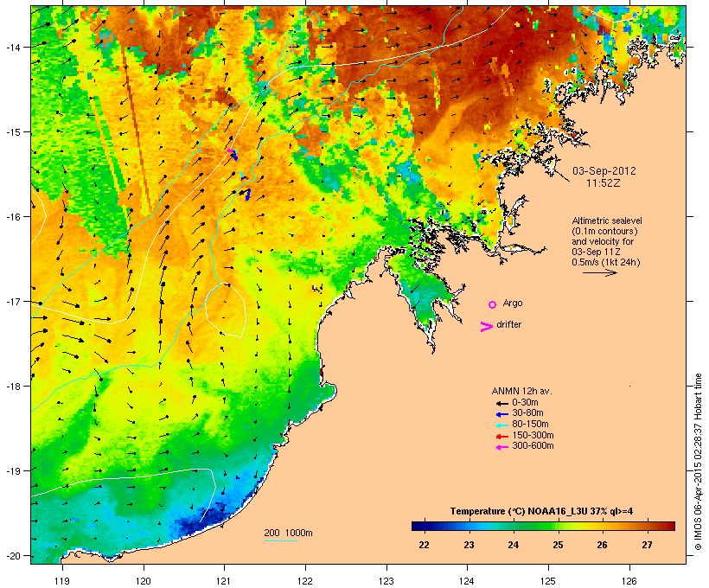Click the cyan 80-150m legend arrow
709x588 pixels.
(x=501, y=425)
